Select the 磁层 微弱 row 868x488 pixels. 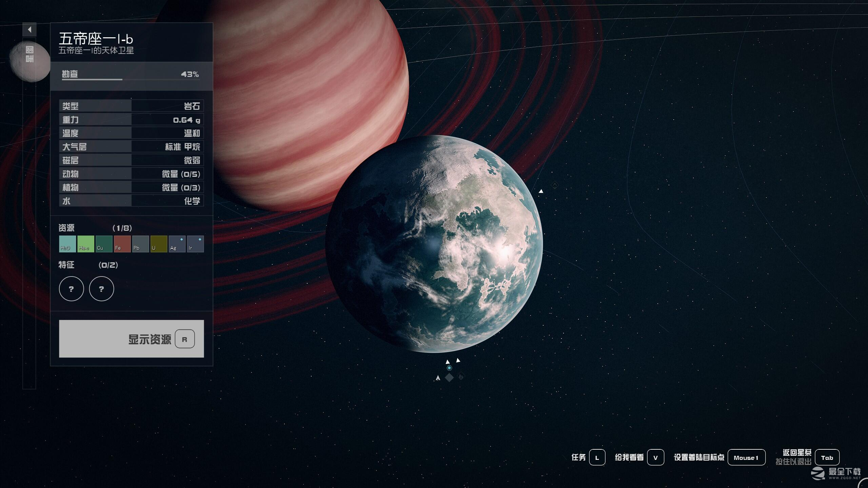click(x=132, y=160)
